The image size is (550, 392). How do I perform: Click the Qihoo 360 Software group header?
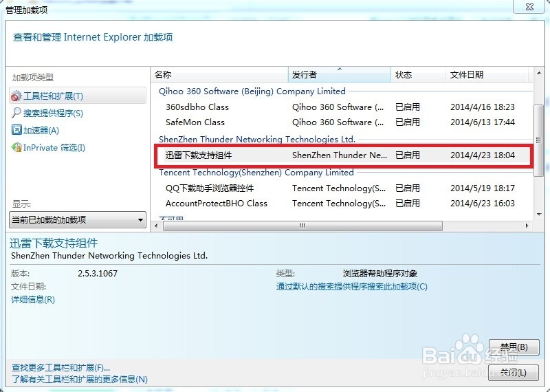pyautogui.click(x=252, y=91)
